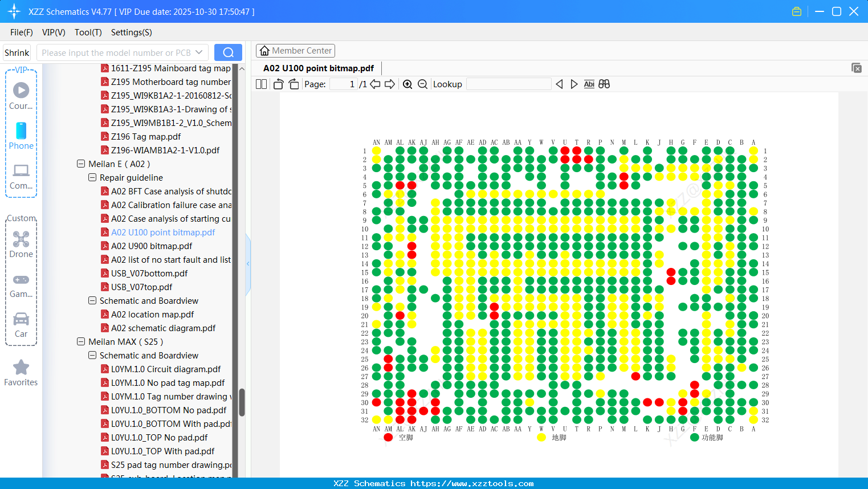Toggle the Abi whole-word match icon
The height and width of the screenshot is (489, 868).
pos(589,84)
